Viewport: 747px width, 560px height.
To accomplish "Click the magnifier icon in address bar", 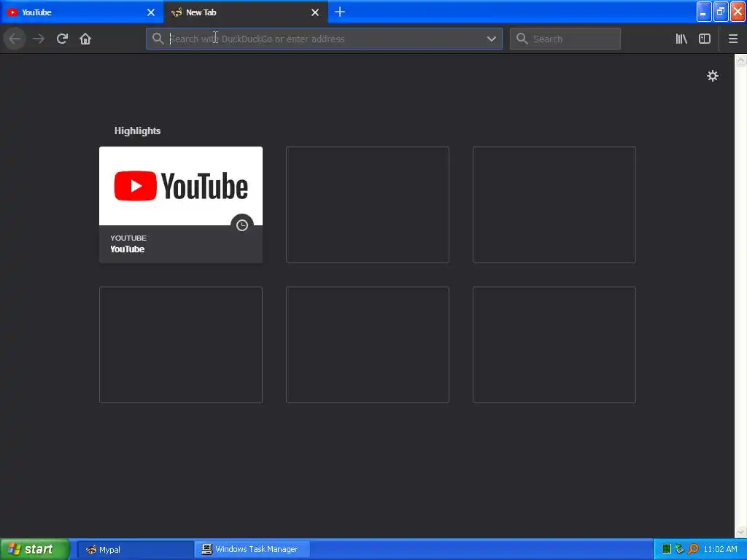I will point(158,39).
